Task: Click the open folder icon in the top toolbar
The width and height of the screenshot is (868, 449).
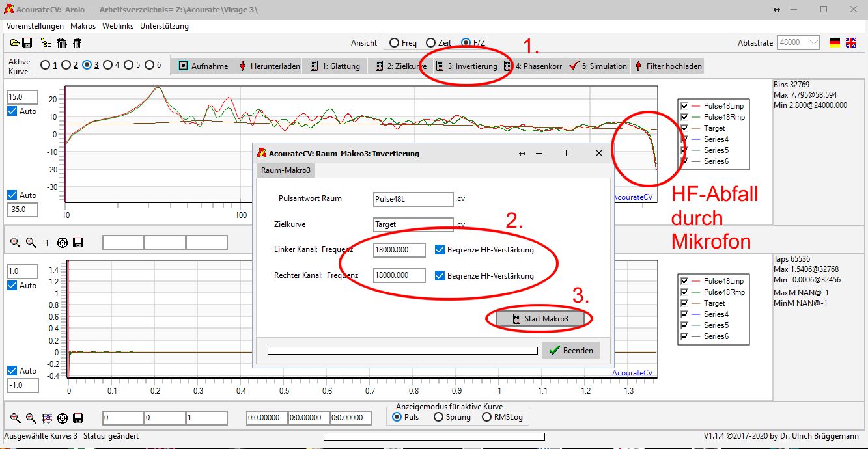Action: 14,43
